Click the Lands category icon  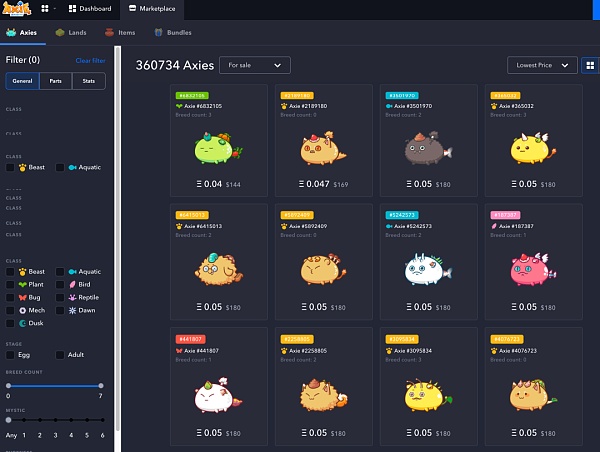pos(60,33)
